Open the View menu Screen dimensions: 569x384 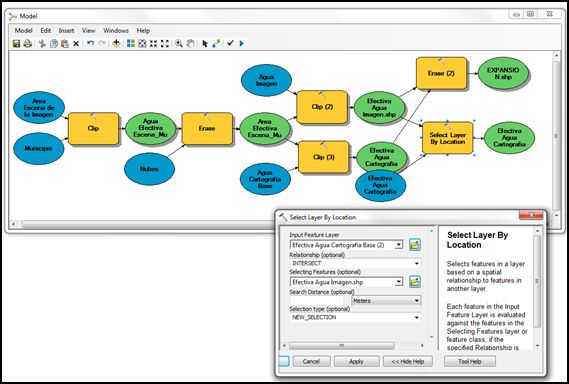click(x=89, y=30)
